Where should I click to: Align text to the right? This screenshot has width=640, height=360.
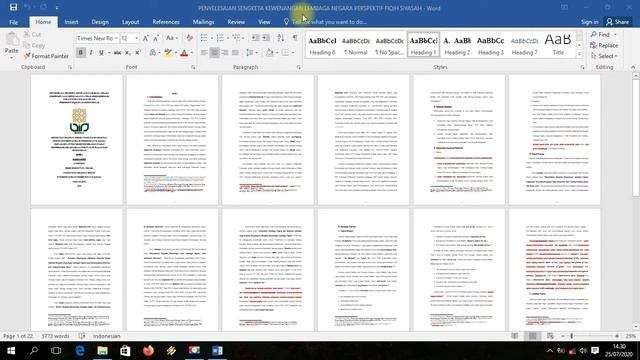tap(225, 53)
